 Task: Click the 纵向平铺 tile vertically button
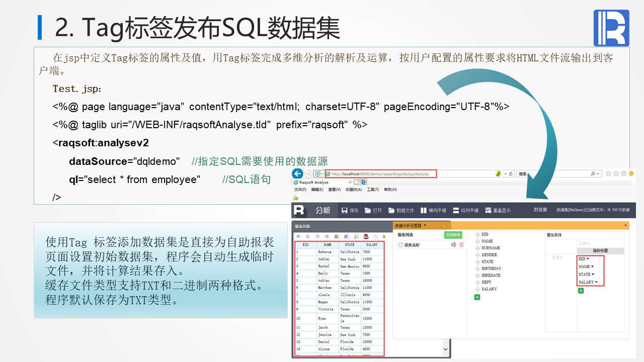pyautogui.click(x=465, y=211)
